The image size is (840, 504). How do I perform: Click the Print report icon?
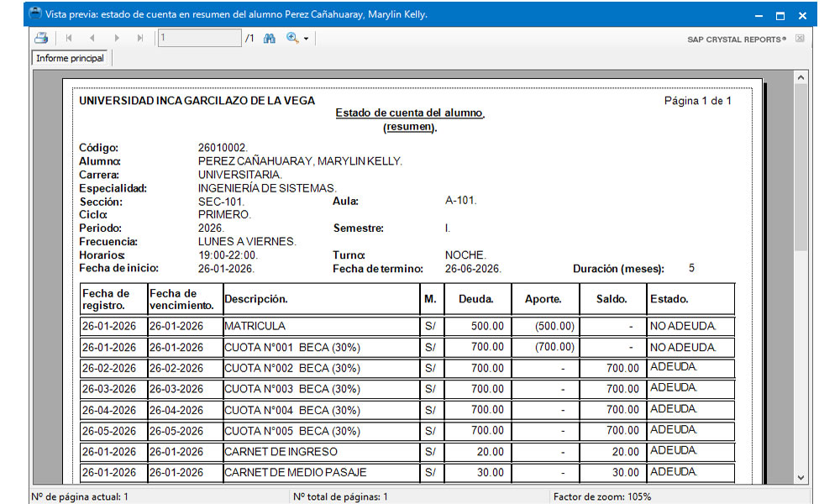[41, 38]
